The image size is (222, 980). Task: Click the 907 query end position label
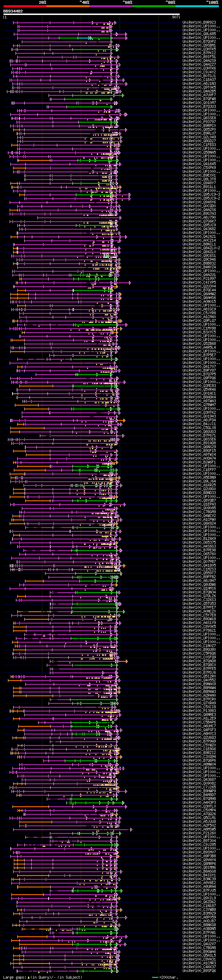coord(175,17)
